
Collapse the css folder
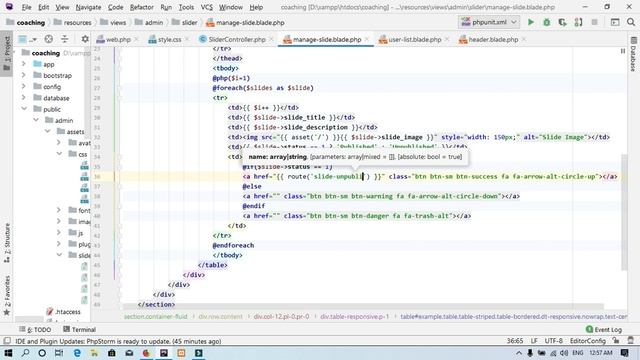(59, 154)
